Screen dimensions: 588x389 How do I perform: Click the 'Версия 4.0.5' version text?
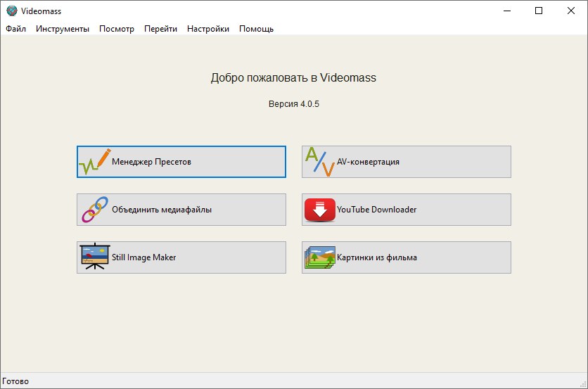point(293,104)
